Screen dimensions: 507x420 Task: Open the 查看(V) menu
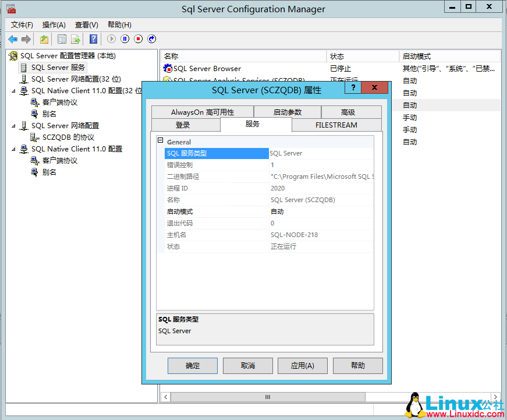click(86, 24)
